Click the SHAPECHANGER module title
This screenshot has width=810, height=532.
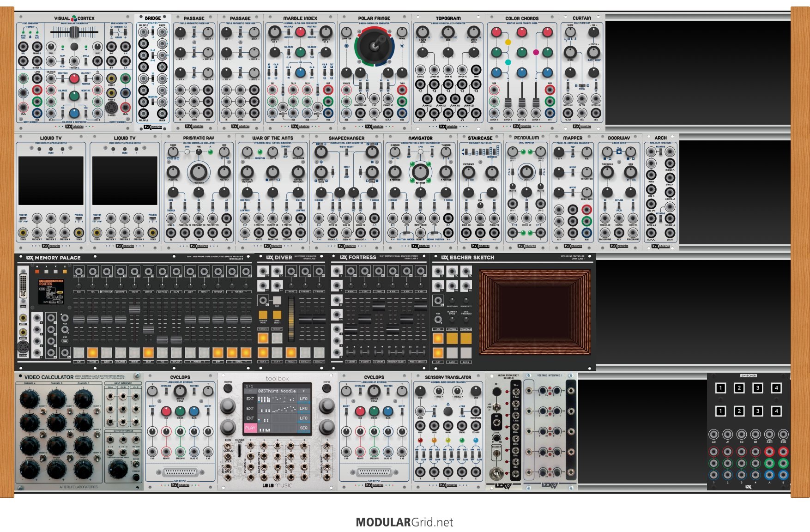point(346,138)
